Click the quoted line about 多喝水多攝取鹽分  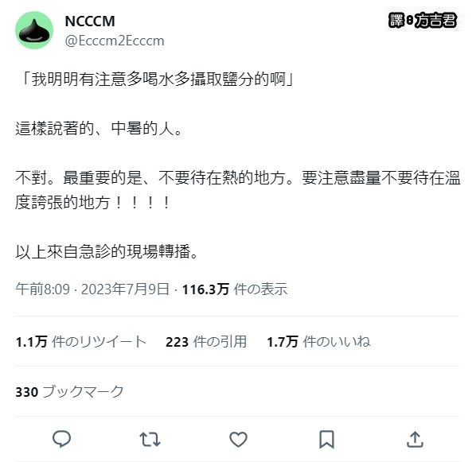point(157,80)
